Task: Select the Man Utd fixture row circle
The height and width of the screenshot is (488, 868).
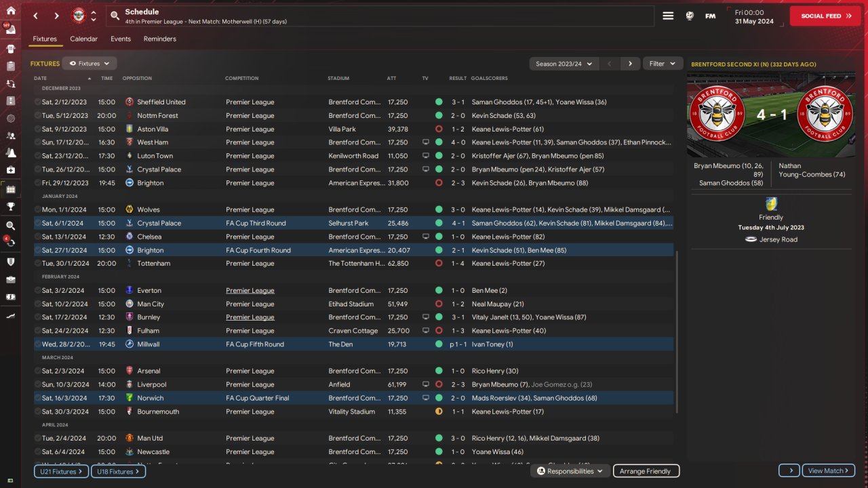Action: point(38,439)
